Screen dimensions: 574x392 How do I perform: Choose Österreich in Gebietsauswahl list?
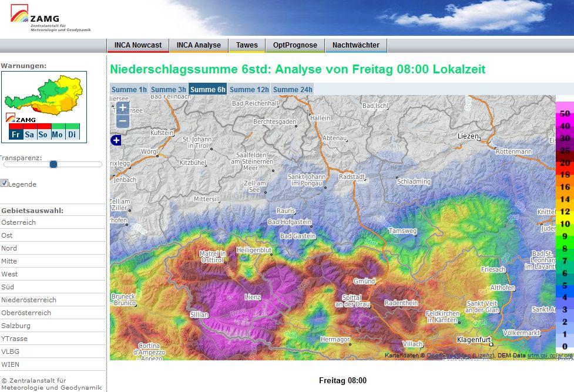point(19,222)
